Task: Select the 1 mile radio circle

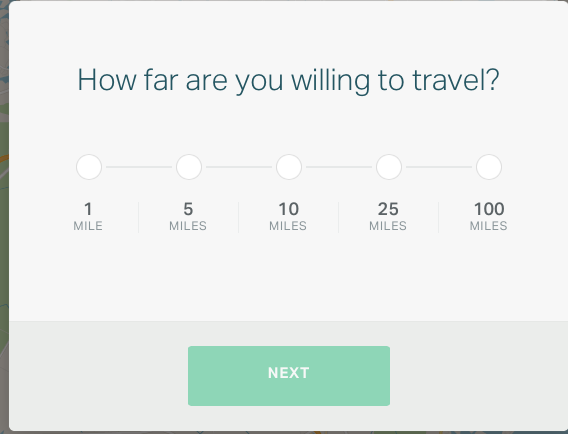Action: [89, 167]
